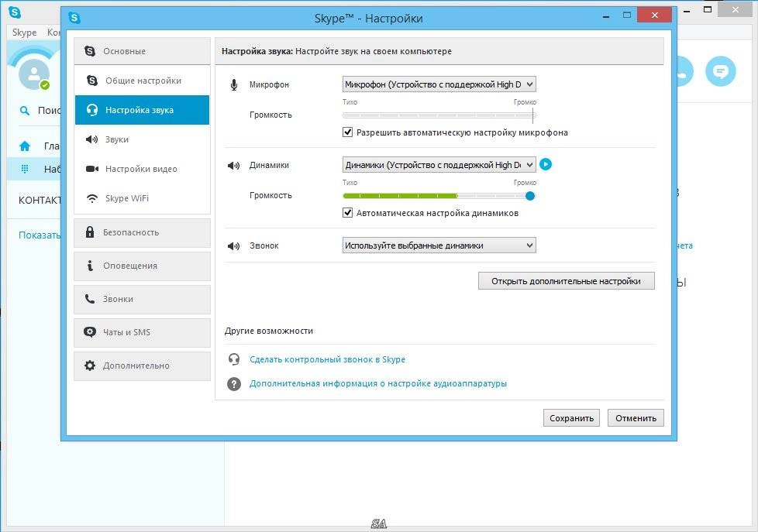This screenshot has width=758, height=532.
Task: Click the profile avatar in main Skype window
Action: pos(34,74)
